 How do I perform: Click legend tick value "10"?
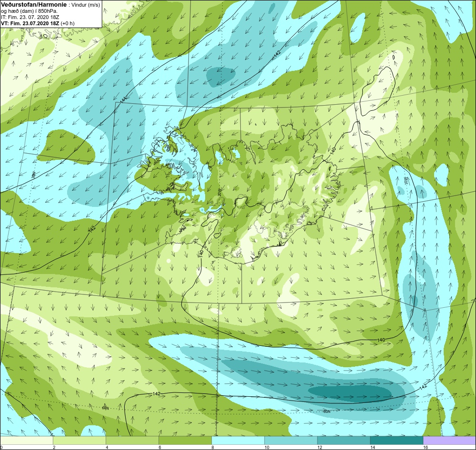point(267,447)
